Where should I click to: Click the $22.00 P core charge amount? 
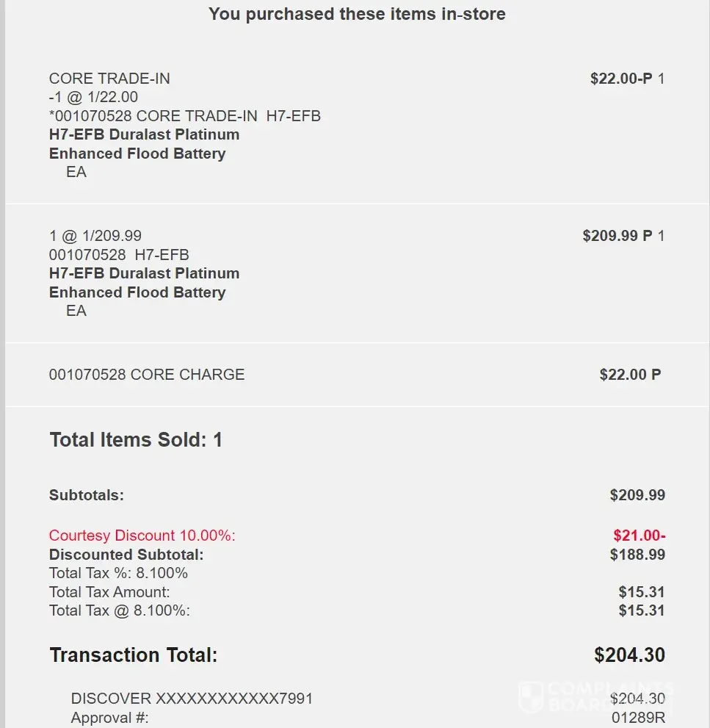[630, 375]
